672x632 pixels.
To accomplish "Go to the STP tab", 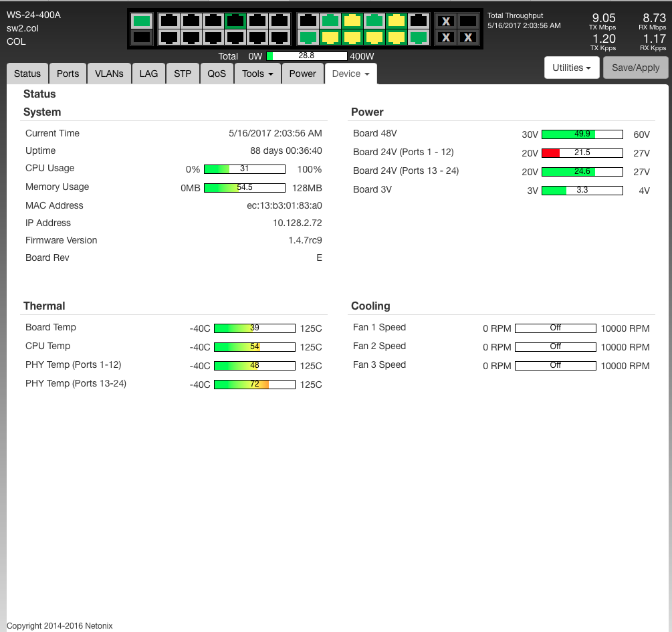I will pyautogui.click(x=183, y=74).
